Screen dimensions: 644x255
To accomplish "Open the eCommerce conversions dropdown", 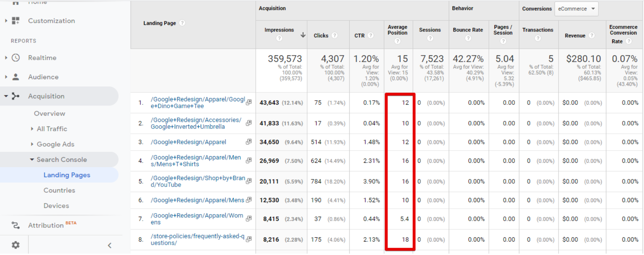I will (x=576, y=9).
